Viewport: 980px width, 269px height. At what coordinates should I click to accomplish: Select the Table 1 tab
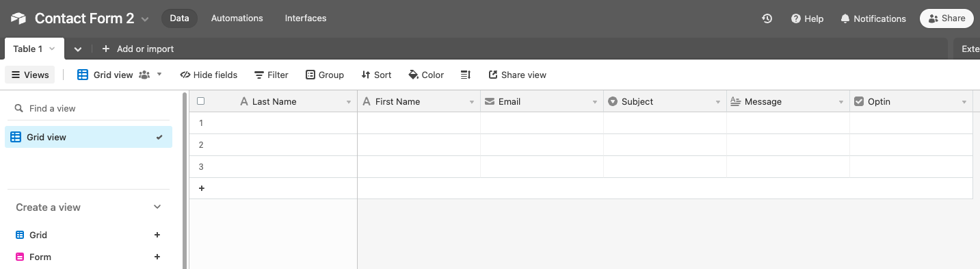point(34,49)
